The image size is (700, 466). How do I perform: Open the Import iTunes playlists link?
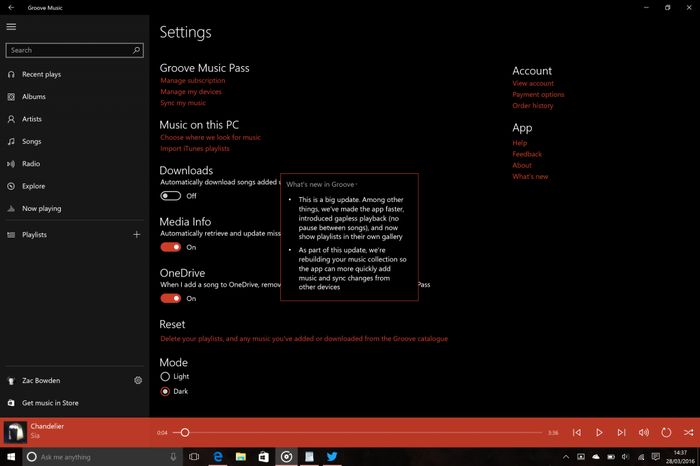194,148
